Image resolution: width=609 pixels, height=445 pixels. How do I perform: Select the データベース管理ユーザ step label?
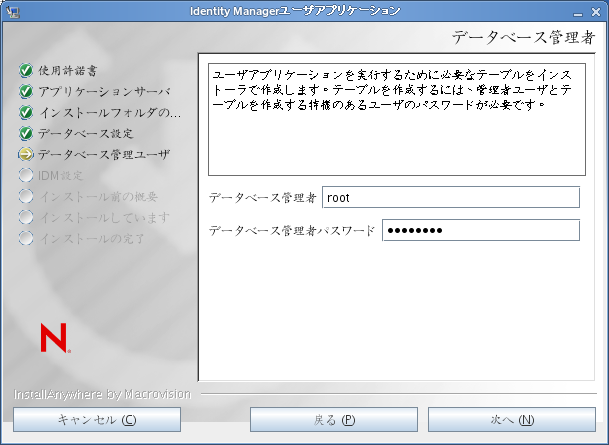(x=104, y=155)
